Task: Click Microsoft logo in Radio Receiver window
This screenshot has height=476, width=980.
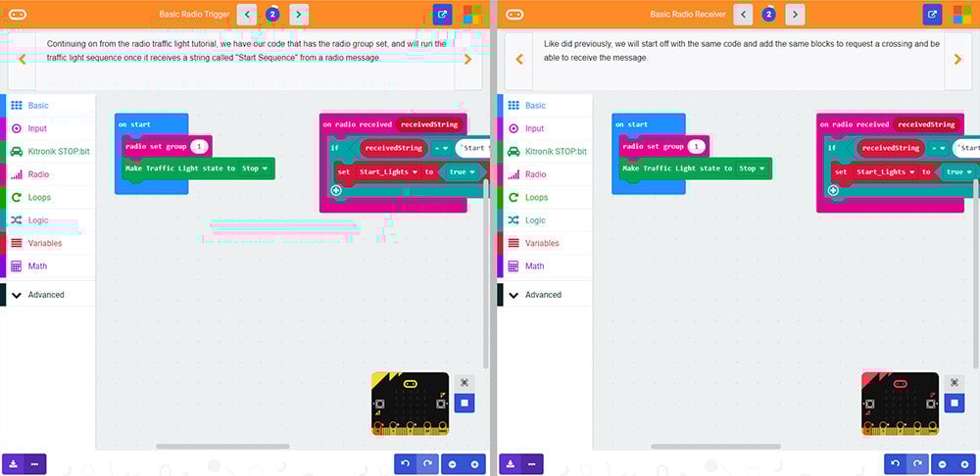Action: click(962, 15)
